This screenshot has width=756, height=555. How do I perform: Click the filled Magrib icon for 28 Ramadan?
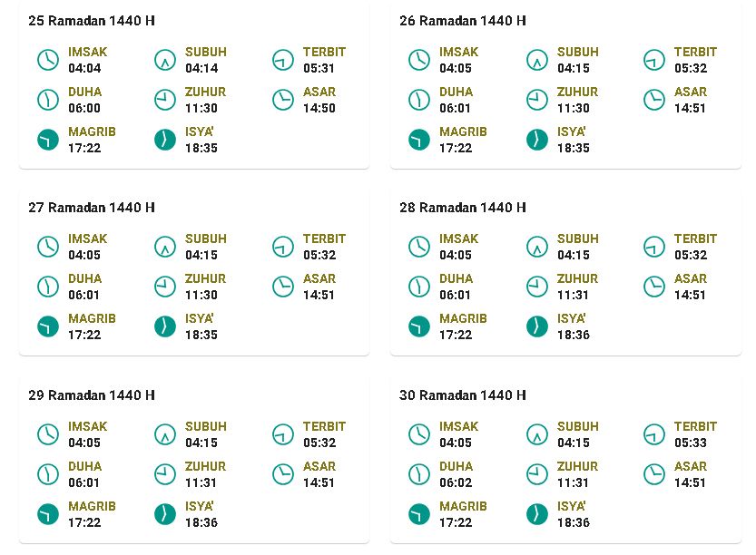tap(419, 327)
